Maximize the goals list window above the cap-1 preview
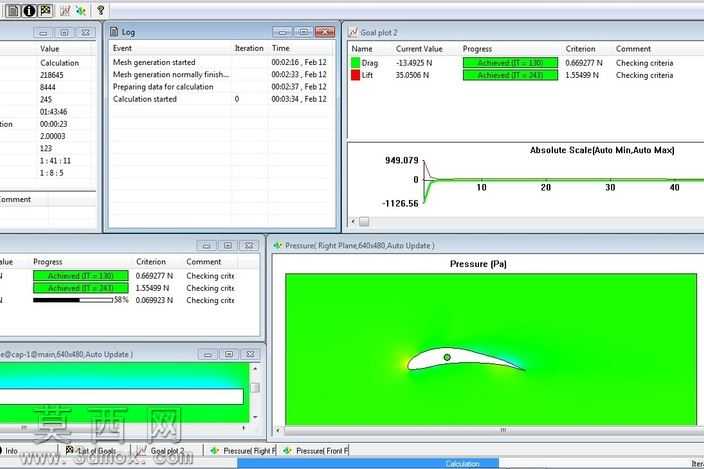 (228, 245)
